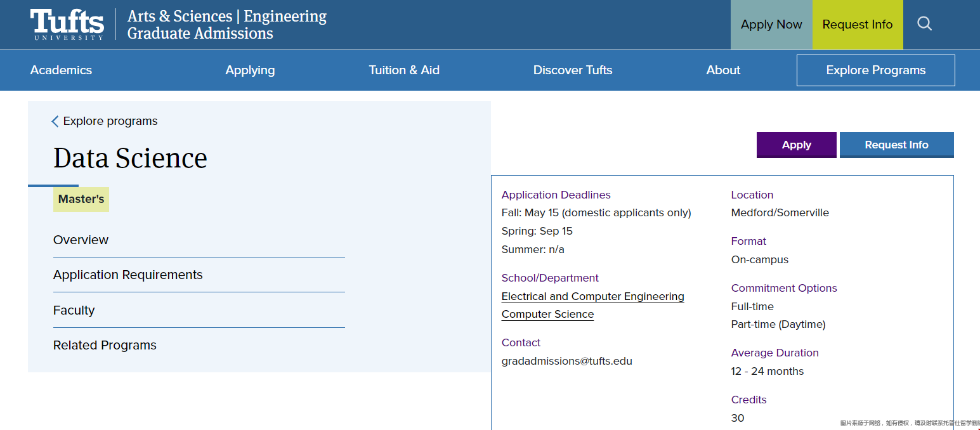Open the About menu
This screenshot has width=980, height=430.
[723, 70]
